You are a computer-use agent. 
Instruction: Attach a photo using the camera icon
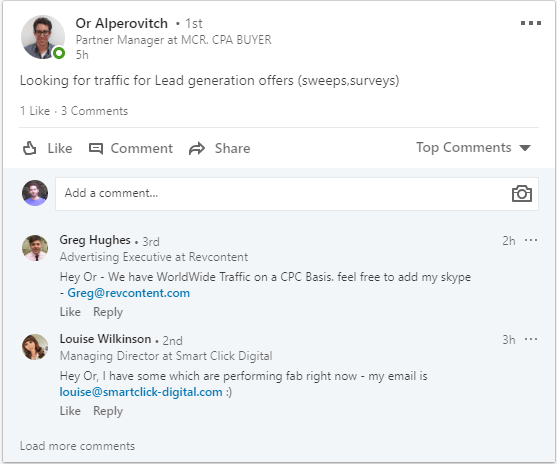pos(521,194)
